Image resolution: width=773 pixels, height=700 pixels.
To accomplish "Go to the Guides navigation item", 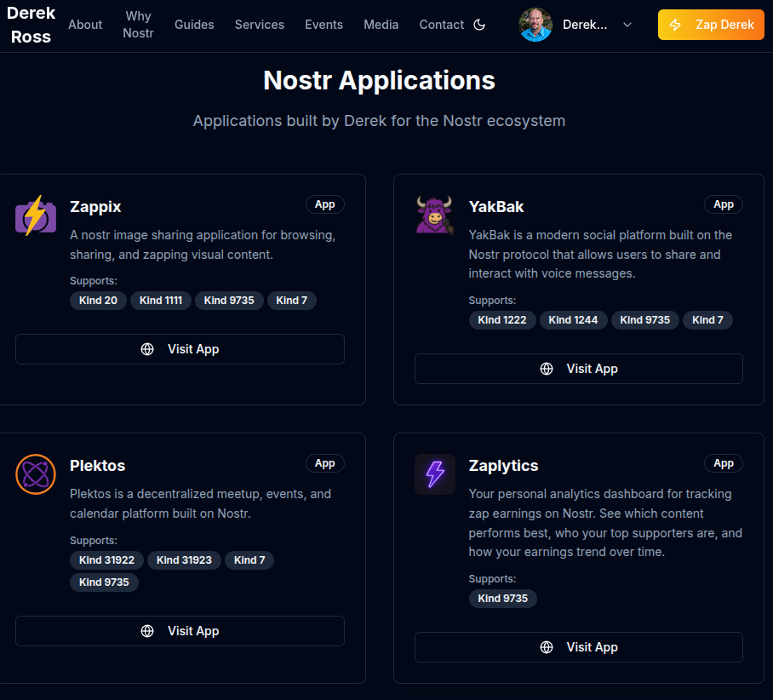I will tap(194, 25).
